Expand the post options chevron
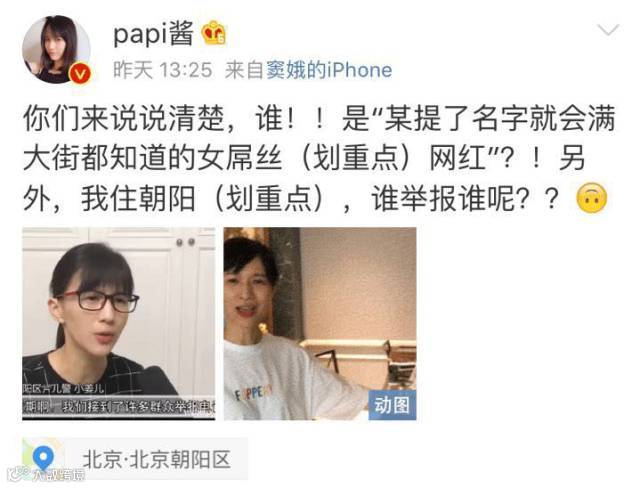The width and height of the screenshot is (640, 488). click(x=608, y=30)
